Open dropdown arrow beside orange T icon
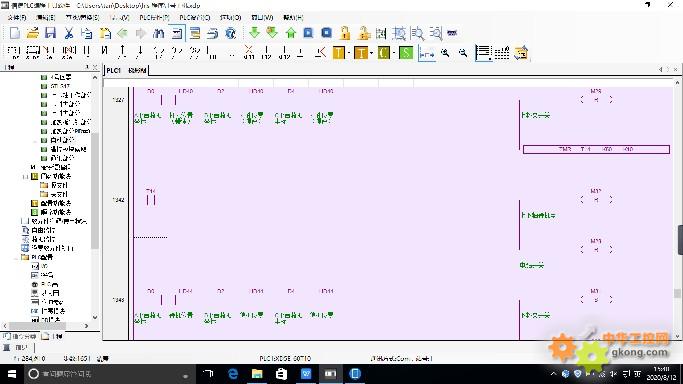The width and height of the screenshot is (683, 384). coord(371,53)
